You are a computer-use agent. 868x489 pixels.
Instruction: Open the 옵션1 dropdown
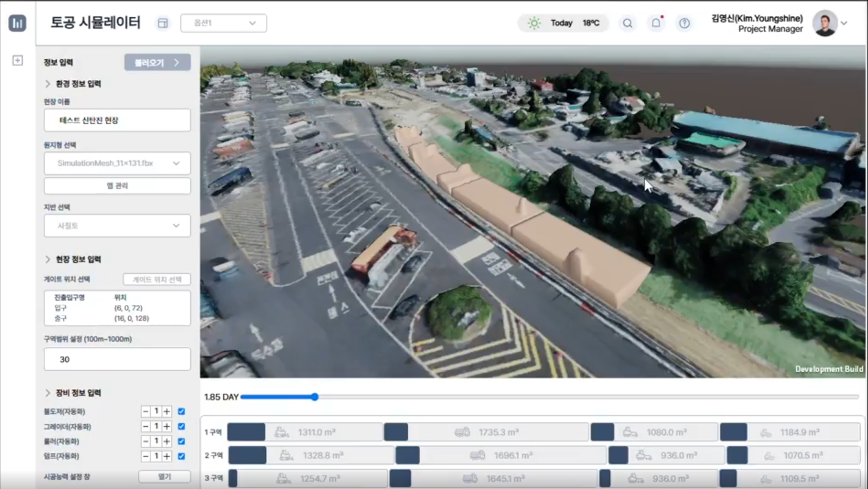tap(224, 23)
